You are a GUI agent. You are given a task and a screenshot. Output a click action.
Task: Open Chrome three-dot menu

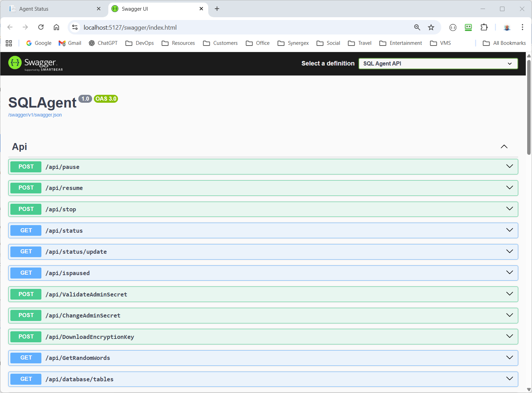click(522, 27)
